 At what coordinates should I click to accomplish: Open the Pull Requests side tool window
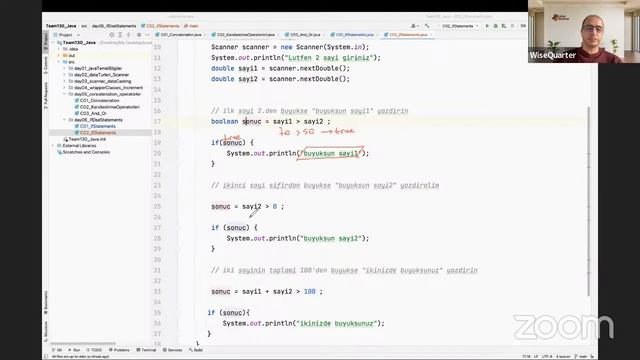[45, 96]
